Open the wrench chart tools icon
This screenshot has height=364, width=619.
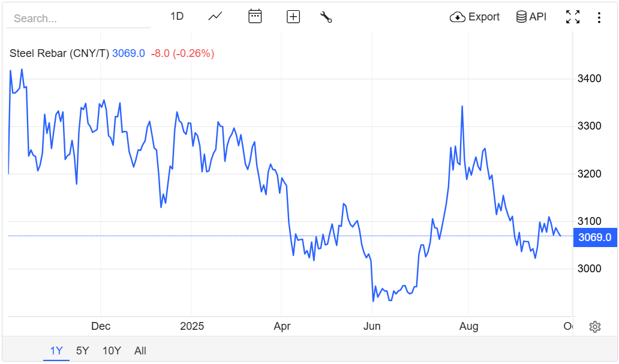pos(326,17)
